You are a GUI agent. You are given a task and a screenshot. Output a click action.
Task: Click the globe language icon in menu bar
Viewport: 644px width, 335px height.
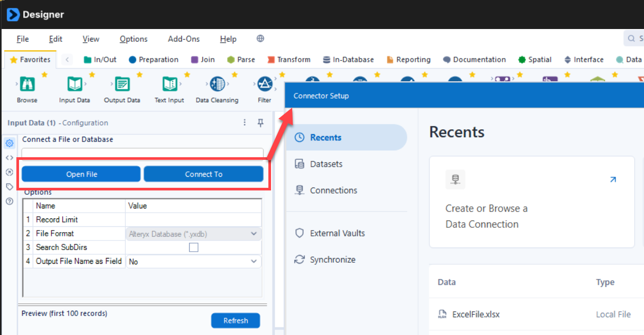tap(260, 39)
